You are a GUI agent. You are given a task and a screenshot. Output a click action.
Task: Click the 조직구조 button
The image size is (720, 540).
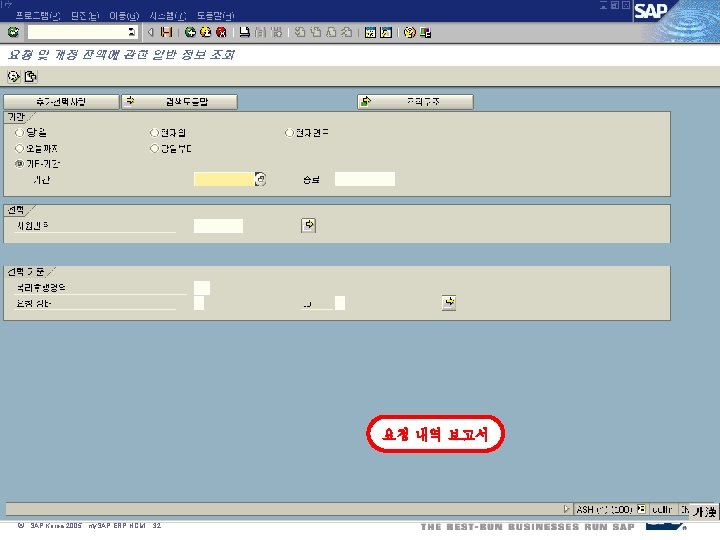[x=415, y=102]
